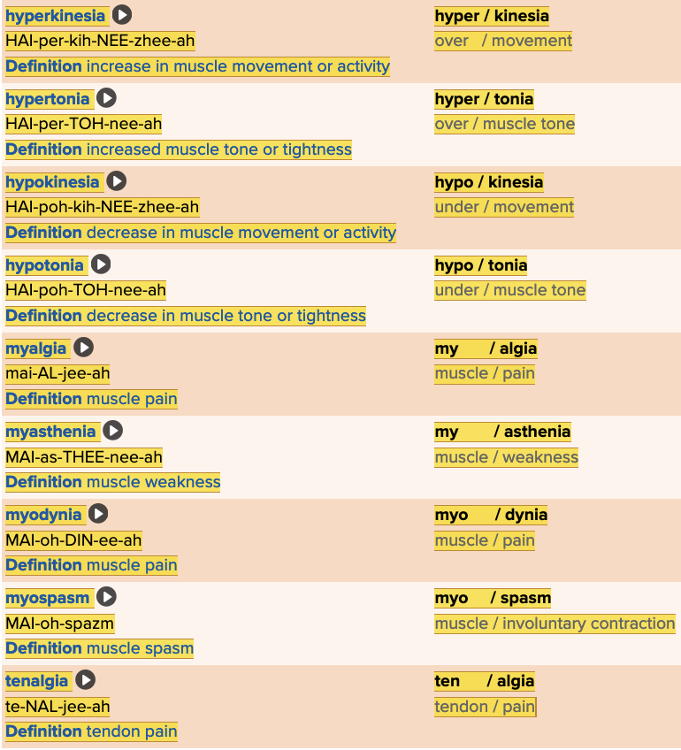681x750 pixels.
Task: Click the word breakdown 'myo / spasm'
Action: [492, 597]
